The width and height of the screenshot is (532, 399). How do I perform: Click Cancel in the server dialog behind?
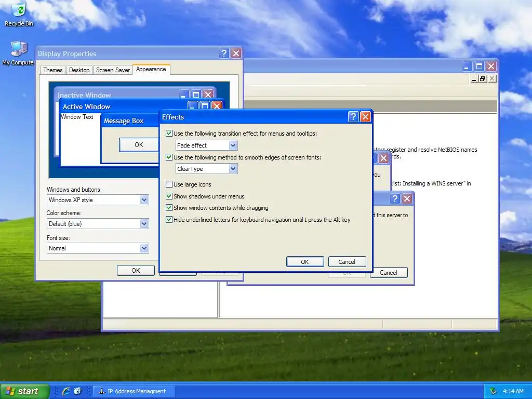tap(389, 272)
